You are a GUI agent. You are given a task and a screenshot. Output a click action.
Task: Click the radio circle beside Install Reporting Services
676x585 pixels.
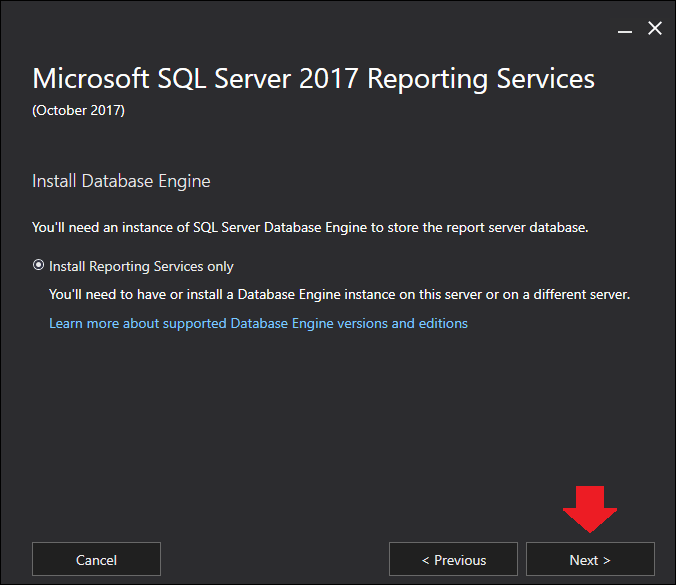(x=38, y=265)
